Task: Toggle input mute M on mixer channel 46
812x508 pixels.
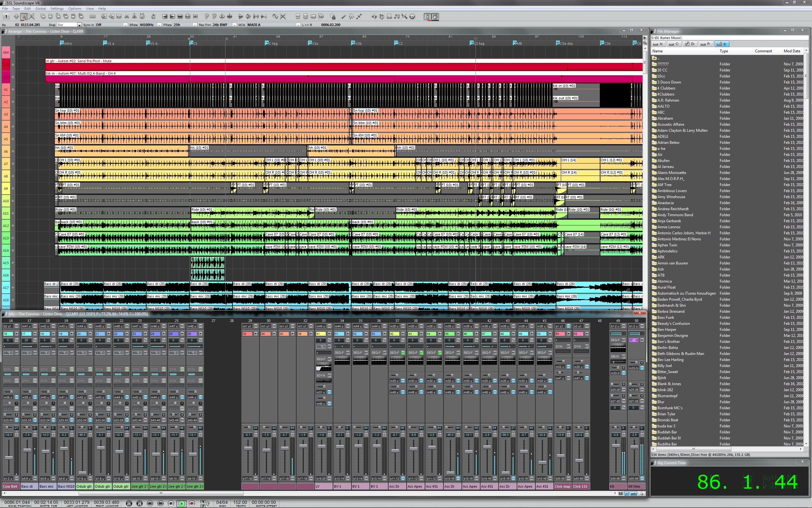Action: (x=569, y=326)
